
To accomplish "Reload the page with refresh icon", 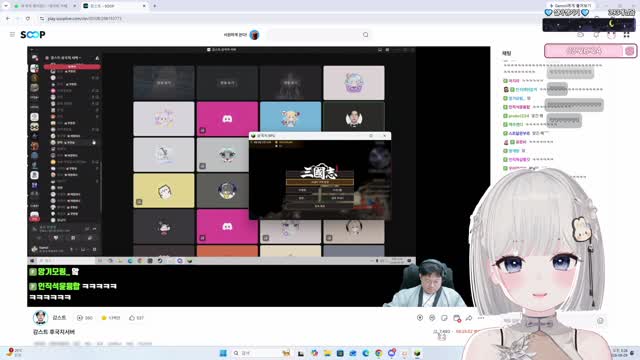I will pyautogui.click(x=28, y=18).
